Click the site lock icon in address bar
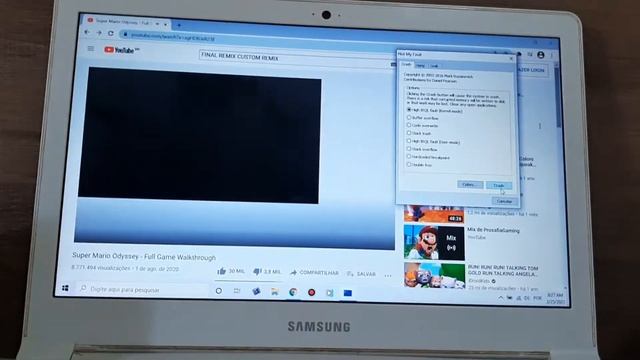 pos(125,35)
